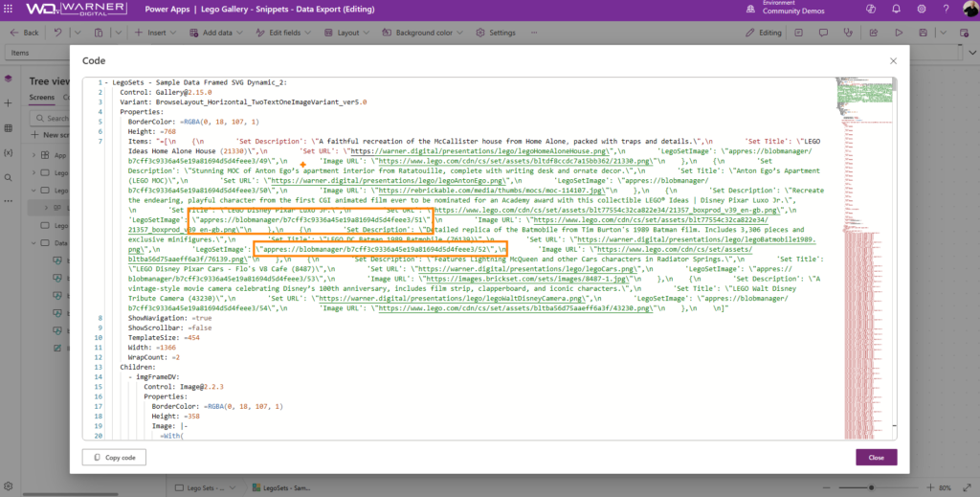980x497 pixels.
Task: Open the Undo dropdown arrow
Action: pos(78,33)
